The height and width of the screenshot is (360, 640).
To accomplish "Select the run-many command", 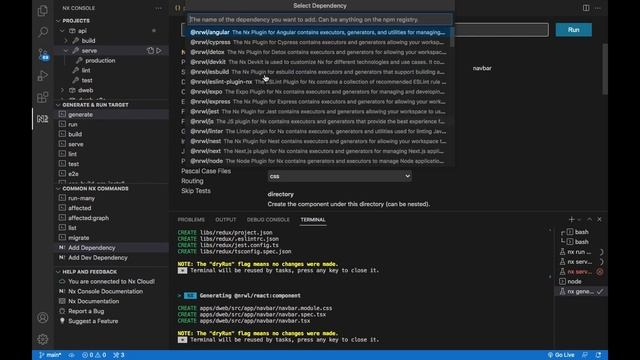I will 82,198.
